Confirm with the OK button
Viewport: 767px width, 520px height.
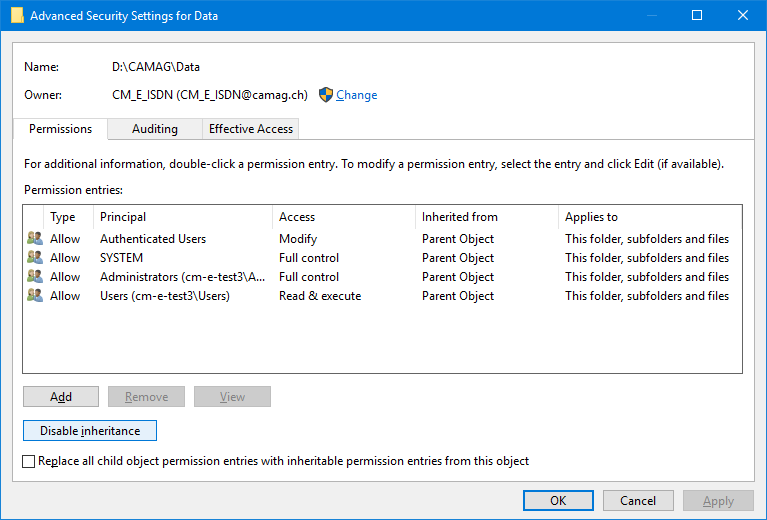(x=558, y=501)
